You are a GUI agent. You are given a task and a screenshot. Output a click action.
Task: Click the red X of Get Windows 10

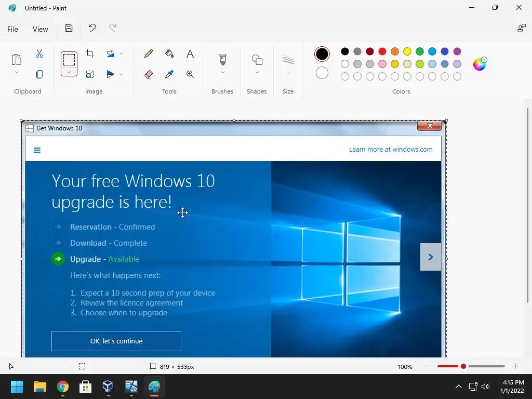429,126
